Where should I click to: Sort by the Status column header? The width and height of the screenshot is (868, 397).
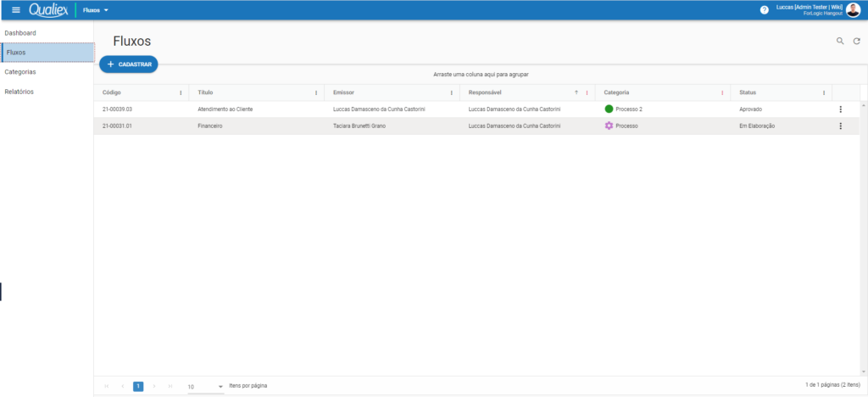point(748,92)
